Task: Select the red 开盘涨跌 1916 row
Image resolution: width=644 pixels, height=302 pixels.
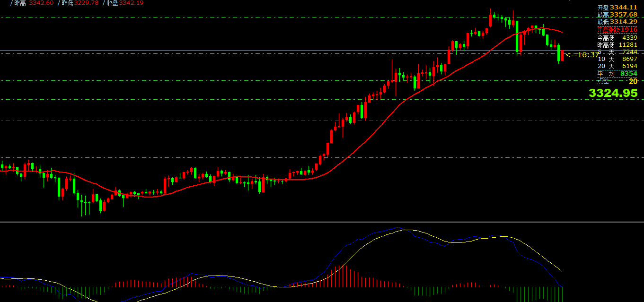Action: coord(617,29)
